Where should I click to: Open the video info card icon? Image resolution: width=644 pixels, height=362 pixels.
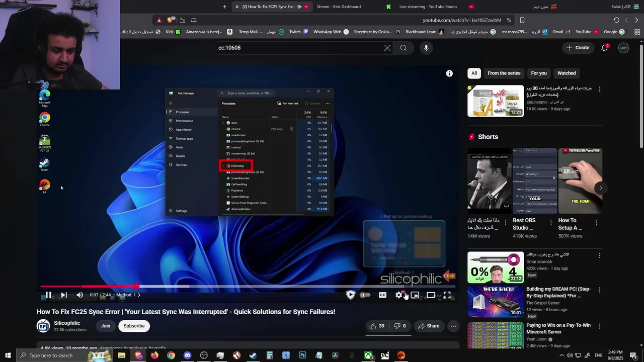click(x=449, y=73)
